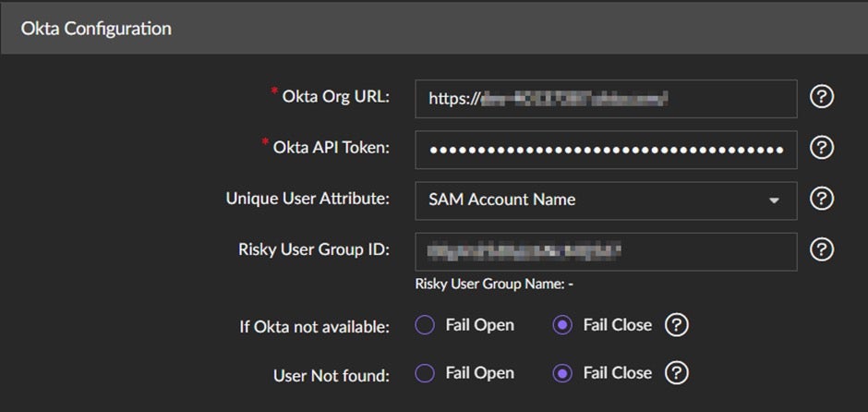Screen dimensions: 868x412
Task: Click the required Okta API Token label
Action: pos(332,148)
